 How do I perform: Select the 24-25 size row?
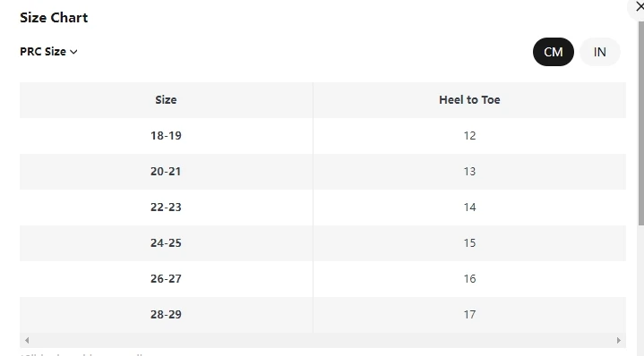[322, 242]
